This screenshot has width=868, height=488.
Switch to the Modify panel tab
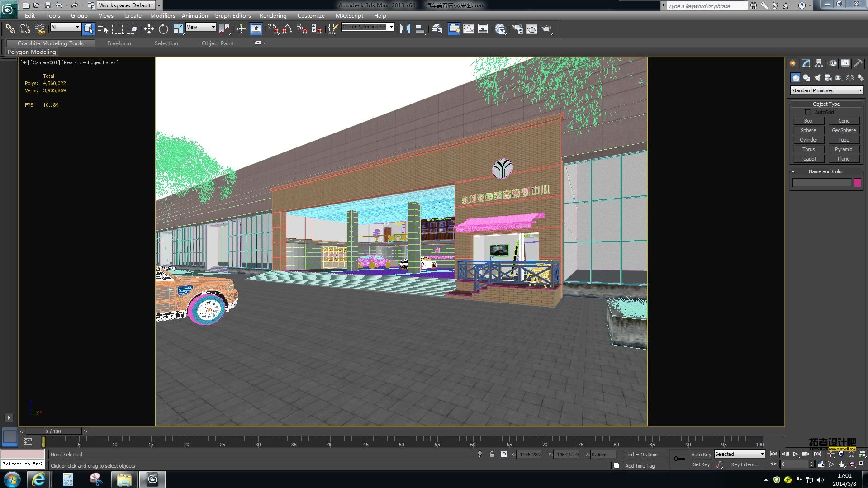click(x=806, y=63)
